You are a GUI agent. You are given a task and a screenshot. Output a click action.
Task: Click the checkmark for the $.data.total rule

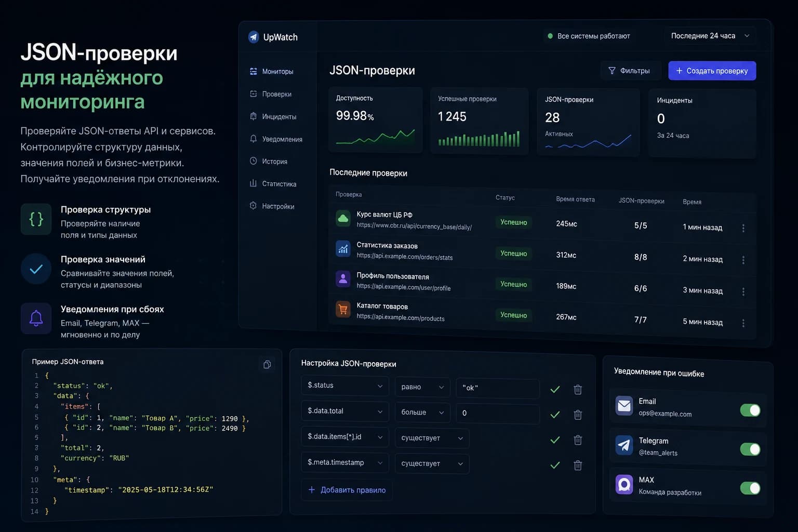pos(555,415)
